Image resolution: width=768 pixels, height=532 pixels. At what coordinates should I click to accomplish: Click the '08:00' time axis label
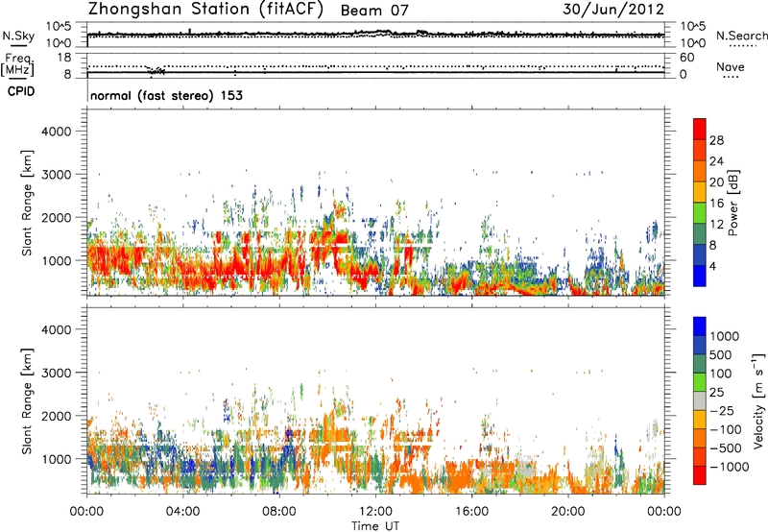(x=279, y=512)
